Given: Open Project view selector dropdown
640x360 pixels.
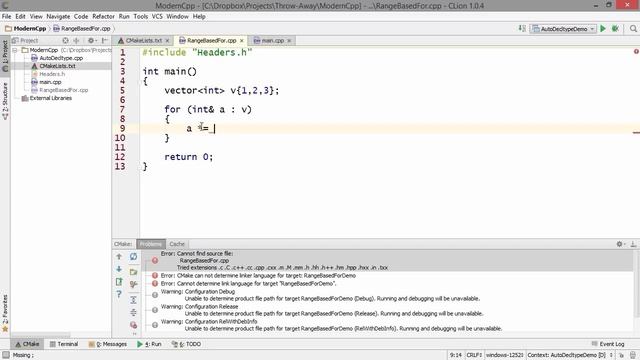Looking at the screenshot, I should (x=24, y=40).
